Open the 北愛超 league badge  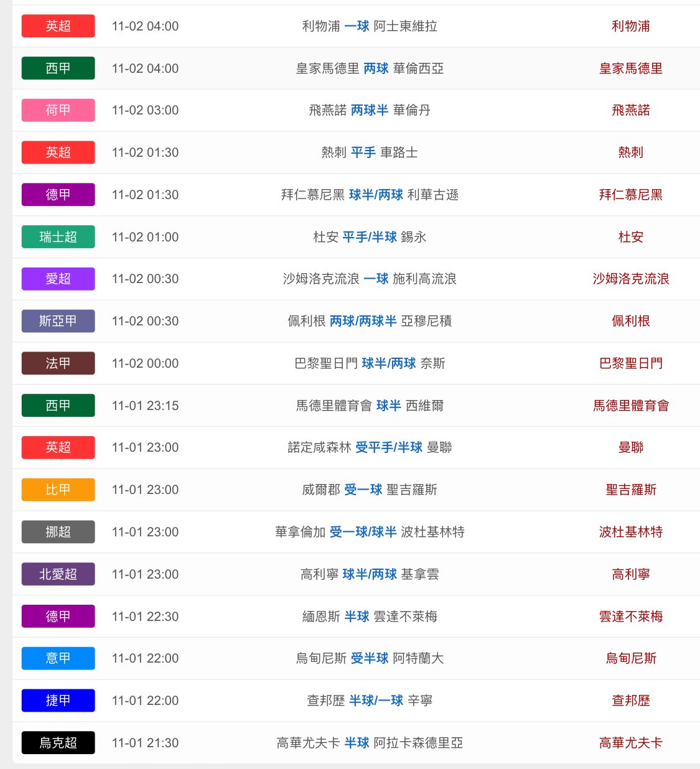(58, 574)
